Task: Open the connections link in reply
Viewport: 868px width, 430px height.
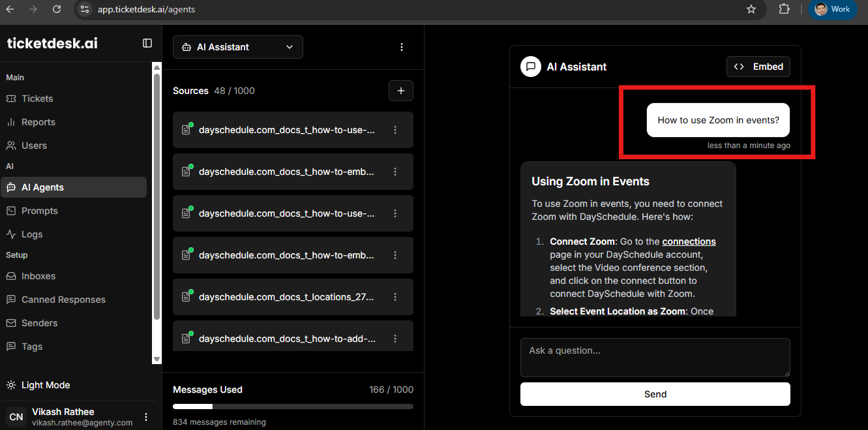Action: (689, 241)
